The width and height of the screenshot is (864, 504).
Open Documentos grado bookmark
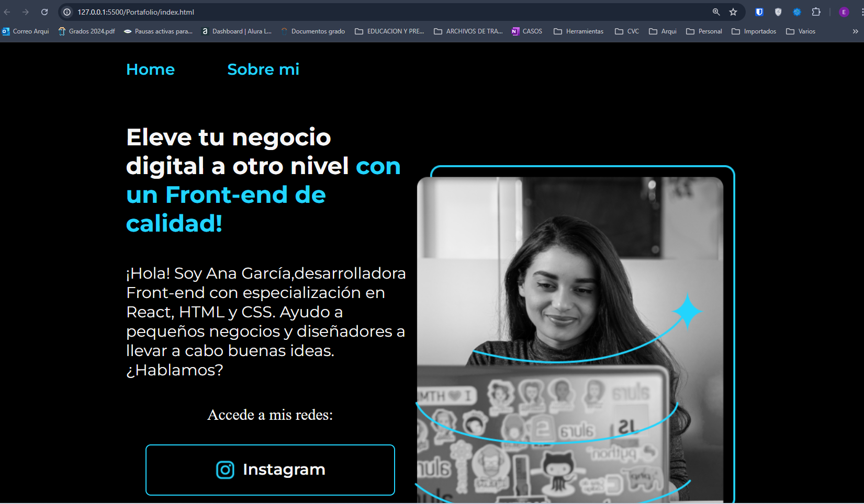(313, 31)
